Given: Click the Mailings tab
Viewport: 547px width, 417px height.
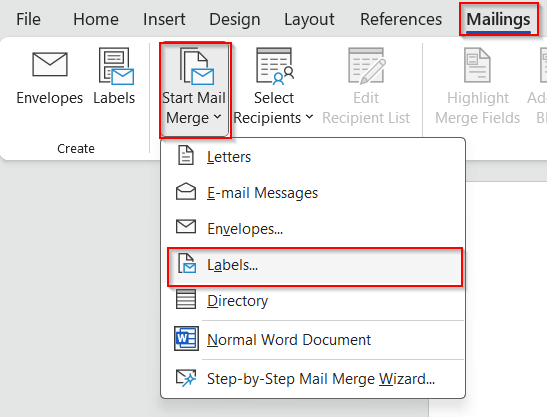Looking at the screenshot, I should coord(499,19).
